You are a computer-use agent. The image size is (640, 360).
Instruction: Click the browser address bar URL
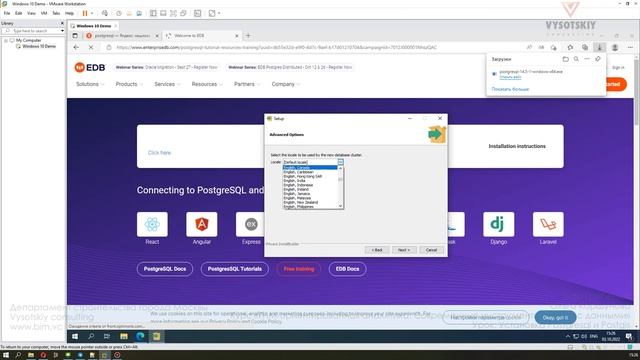(x=276, y=47)
